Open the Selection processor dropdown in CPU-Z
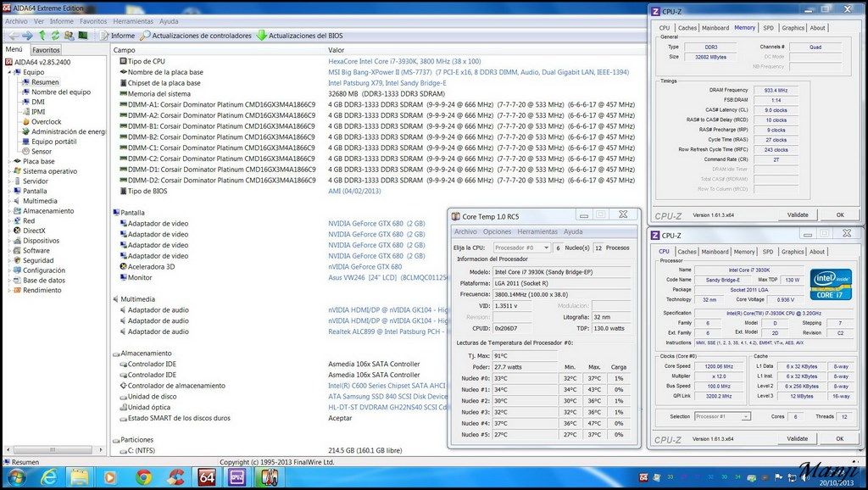Screen dimensions: 868x490 point(722,416)
